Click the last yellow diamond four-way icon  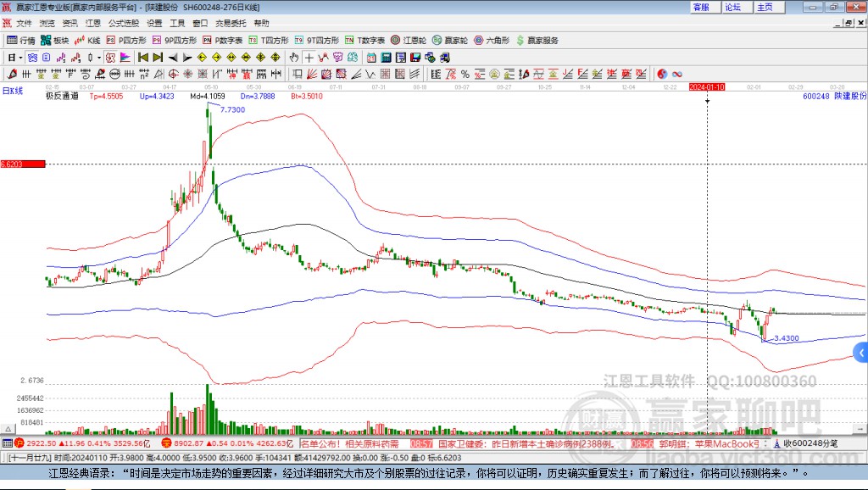pos(275,58)
